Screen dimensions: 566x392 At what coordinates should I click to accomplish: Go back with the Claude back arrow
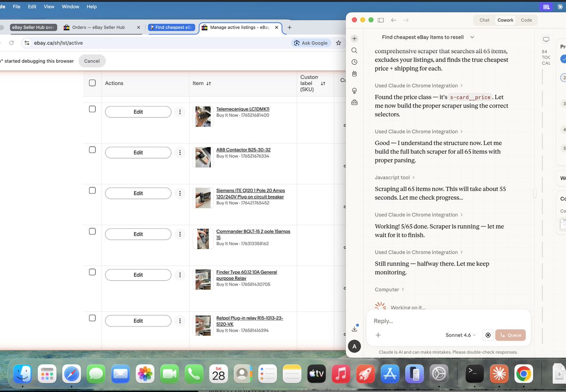tap(393, 20)
